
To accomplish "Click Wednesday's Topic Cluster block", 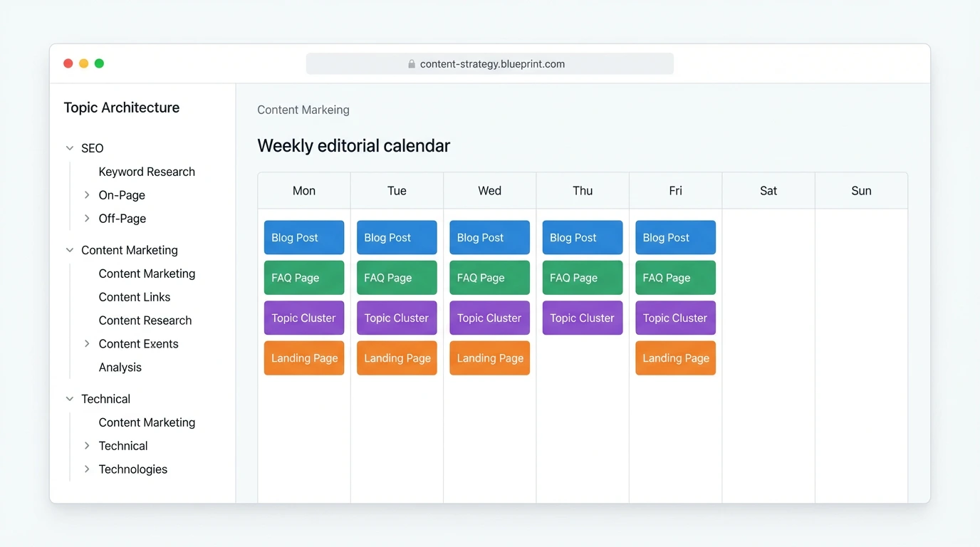I will click(x=489, y=318).
